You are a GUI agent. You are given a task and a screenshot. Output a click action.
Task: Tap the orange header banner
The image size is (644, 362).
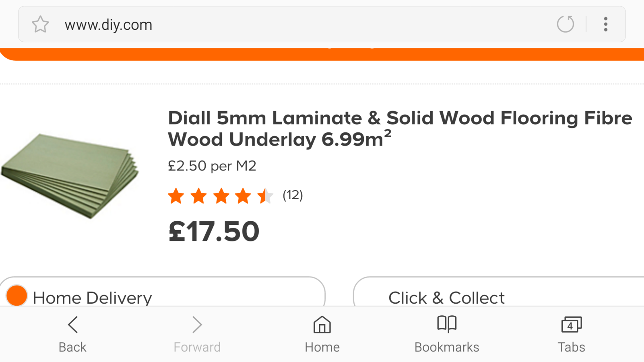[322, 54]
